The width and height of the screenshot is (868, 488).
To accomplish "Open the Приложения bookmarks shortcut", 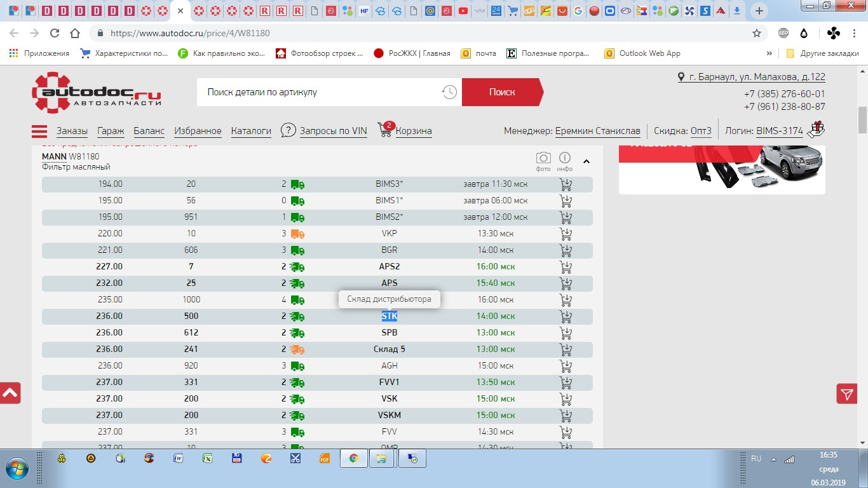I will tap(39, 53).
